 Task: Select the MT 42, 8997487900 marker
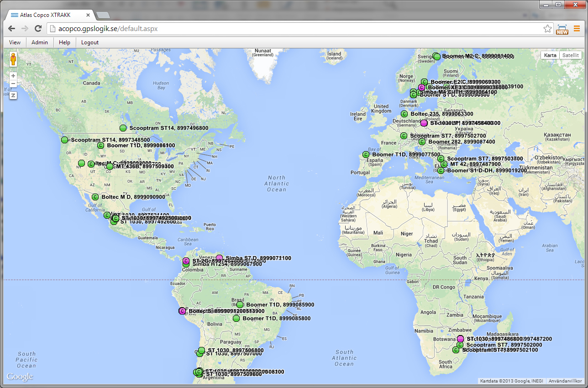coord(444,164)
